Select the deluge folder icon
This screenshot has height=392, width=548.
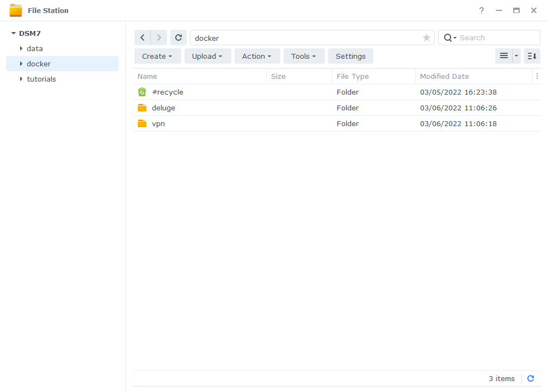point(142,108)
